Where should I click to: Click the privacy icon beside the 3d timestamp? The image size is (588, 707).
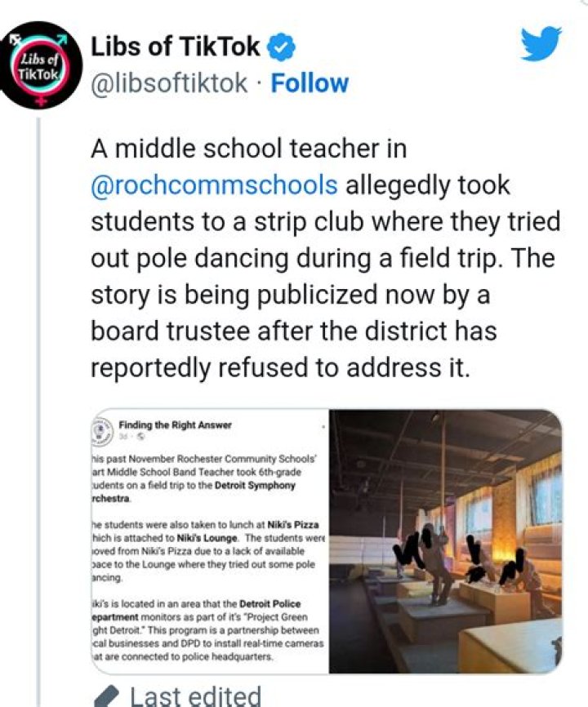point(140,437)
